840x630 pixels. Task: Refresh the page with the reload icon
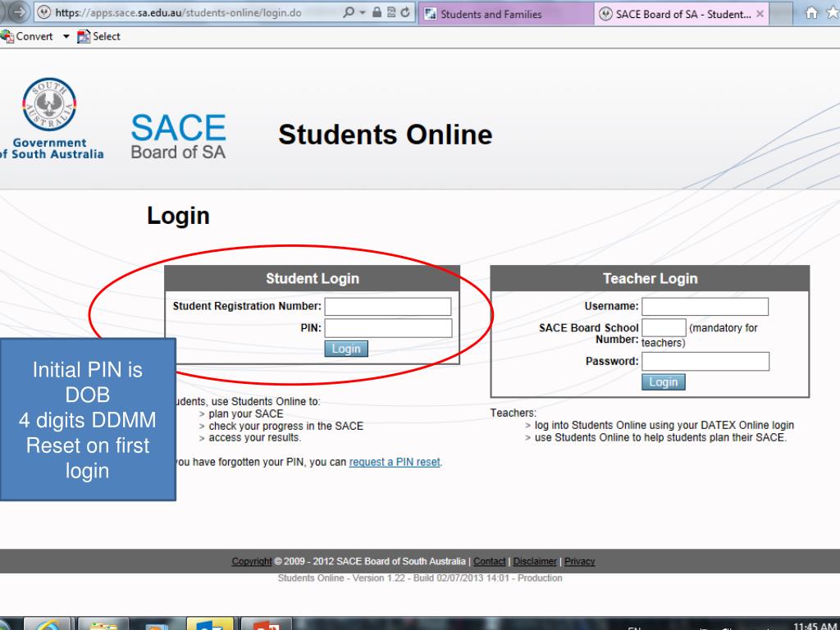[405, 11]
